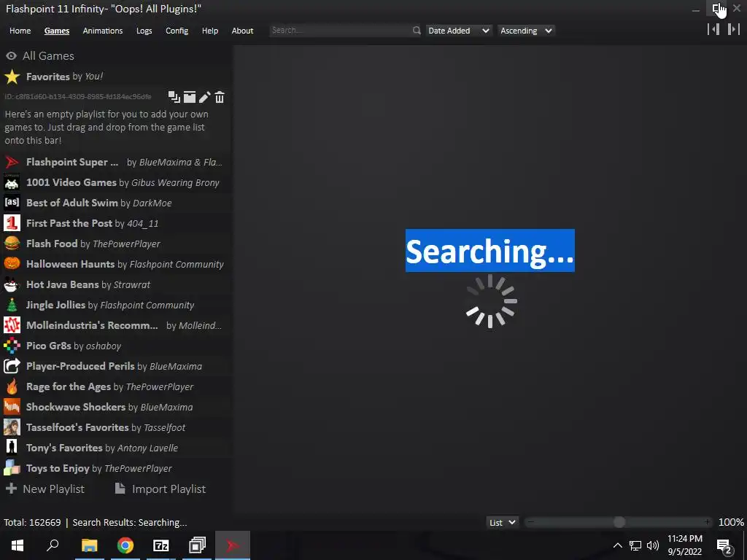Click the All Games label
Image resolution: width=747 pixels, height=560 pixels.
point(48,55)
